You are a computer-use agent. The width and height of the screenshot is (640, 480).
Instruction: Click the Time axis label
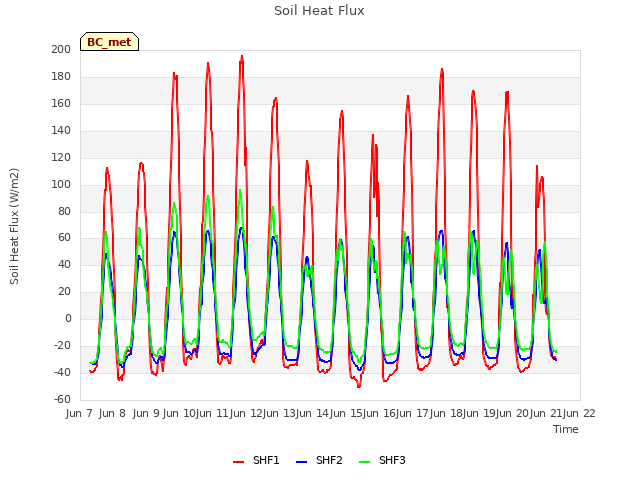[x=566, y=429]
